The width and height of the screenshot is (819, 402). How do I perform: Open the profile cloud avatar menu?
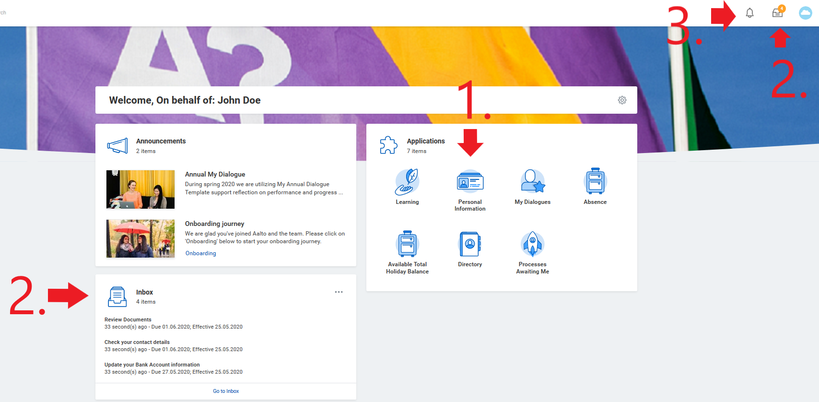tap(805, 13)
